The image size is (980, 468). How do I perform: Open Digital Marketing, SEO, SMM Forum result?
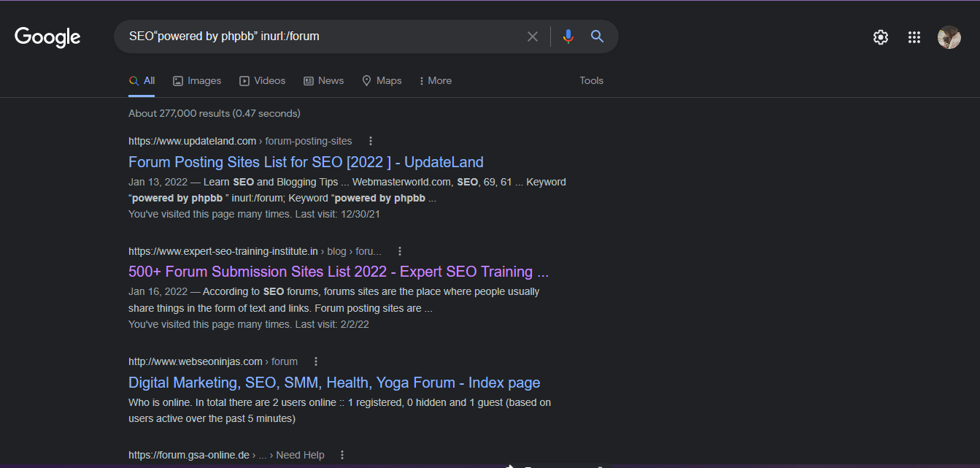click(x=334, y=383)
